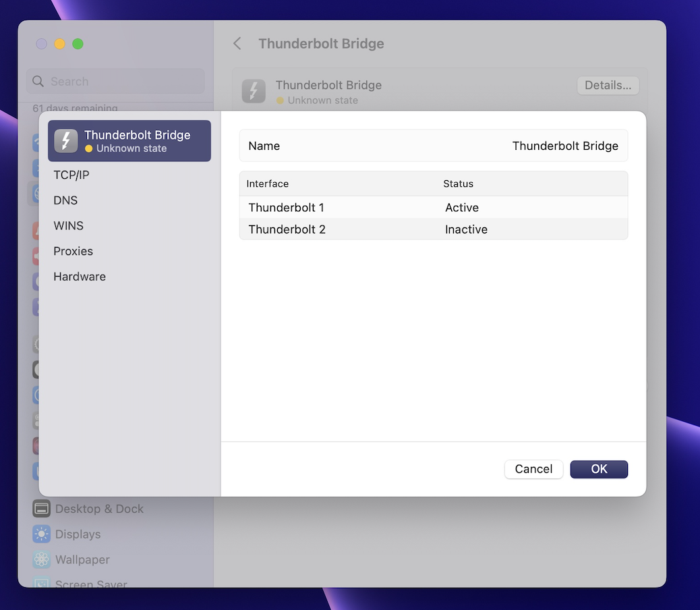The height and width of the screenshot is (610, 700).
Task: Click the green zoom window button
Action: [78, 44]
